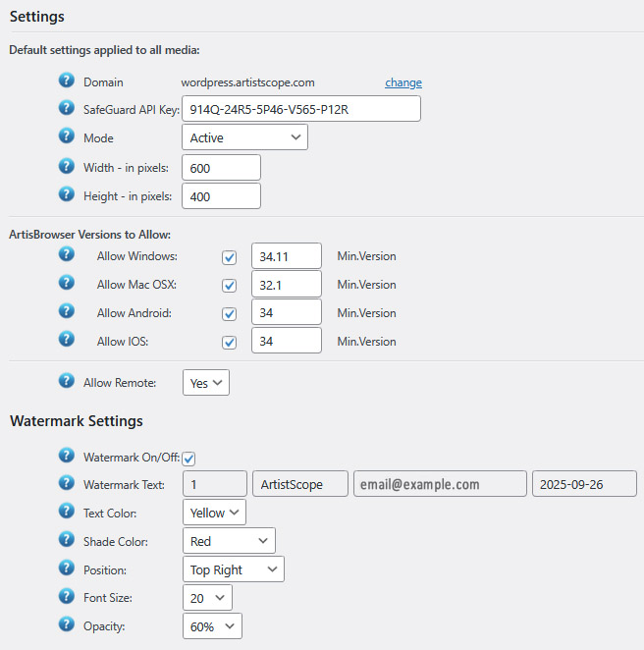The width and height of the screenshot is (644, 650).
Task: Click the Android minimum version field
Action: pos(287,312)
